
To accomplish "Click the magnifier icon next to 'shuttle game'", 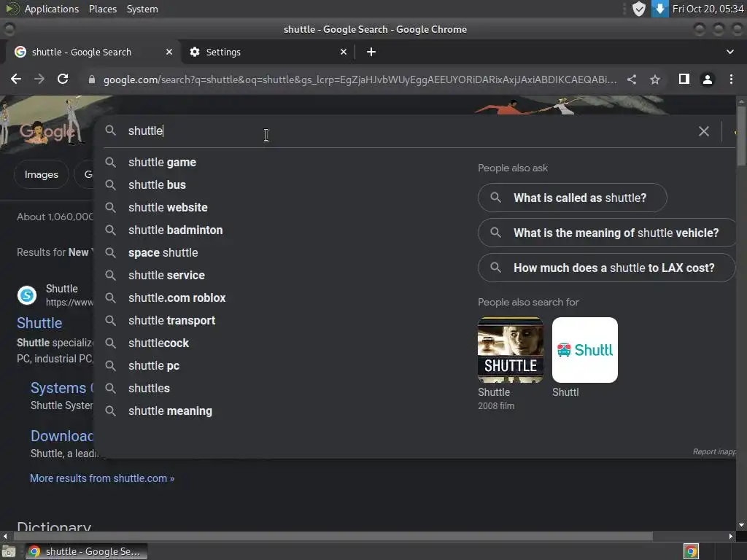I will click(x=111, y=163).
